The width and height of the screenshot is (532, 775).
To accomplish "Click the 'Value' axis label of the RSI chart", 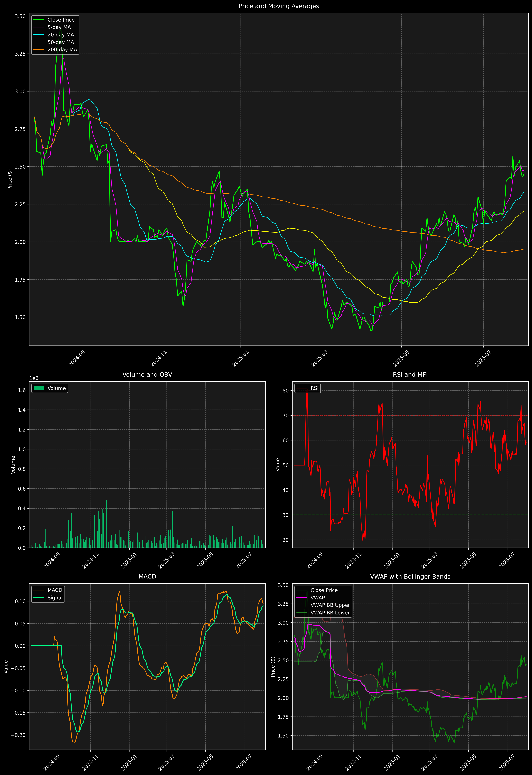I will [x=278, y=464].
